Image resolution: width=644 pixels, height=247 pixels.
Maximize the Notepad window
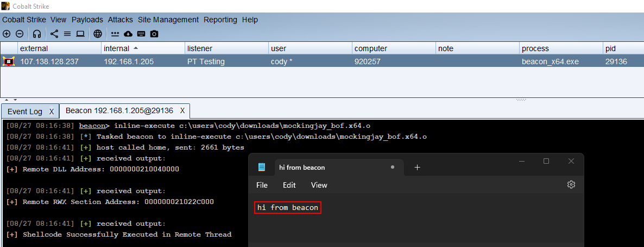[546, 161]
